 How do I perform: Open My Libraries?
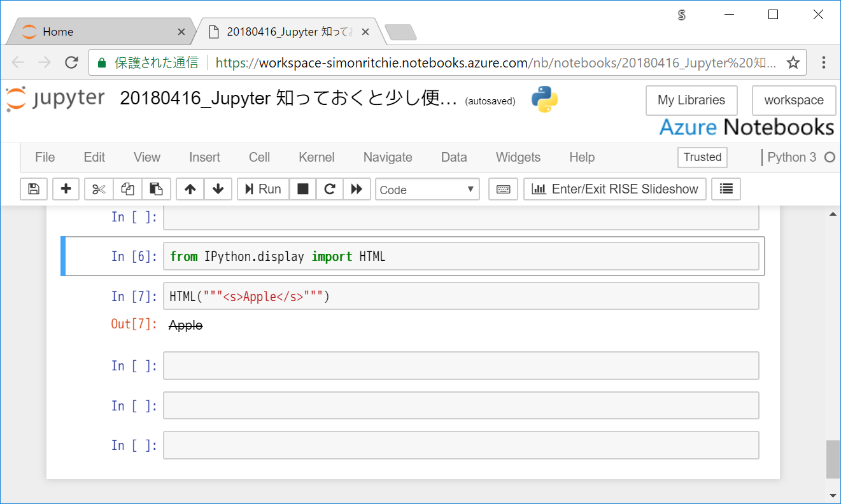coord(691,100)
